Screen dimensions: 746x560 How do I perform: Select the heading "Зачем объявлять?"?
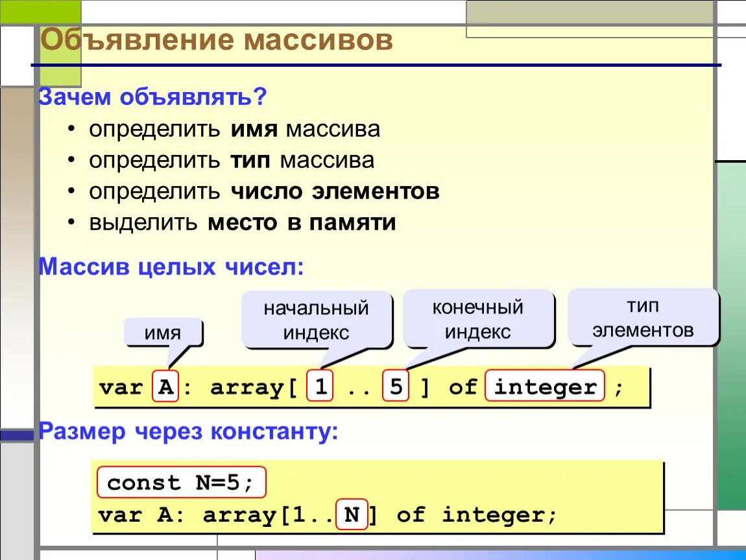pyautogui.click(x=152, y=97)
